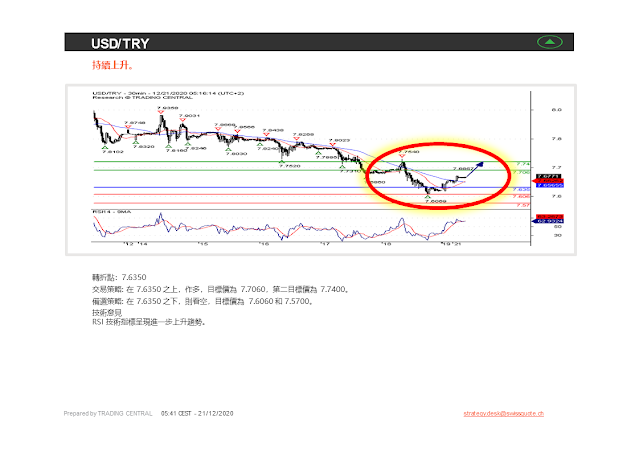Select the 備選策略 line with target 7.6060

203,302
